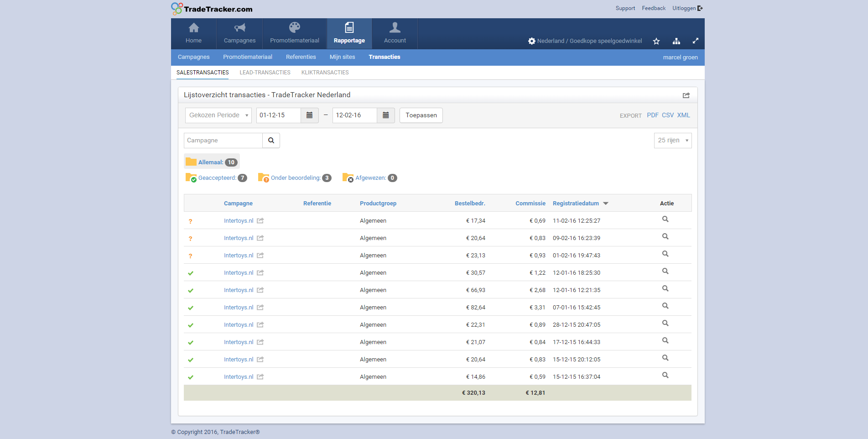The height and width of the screenshot is (439, 868).
Task: Sort by Commissie column header
Action: [530, 204]
